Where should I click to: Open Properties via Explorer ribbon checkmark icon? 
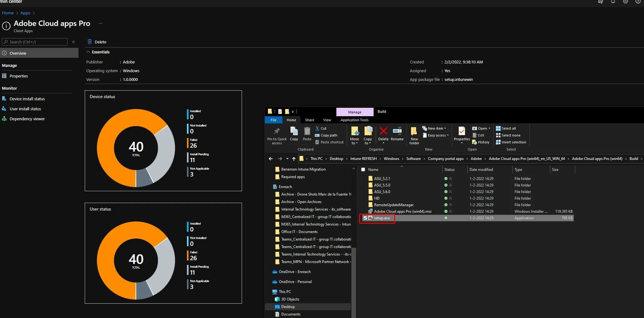462,131
